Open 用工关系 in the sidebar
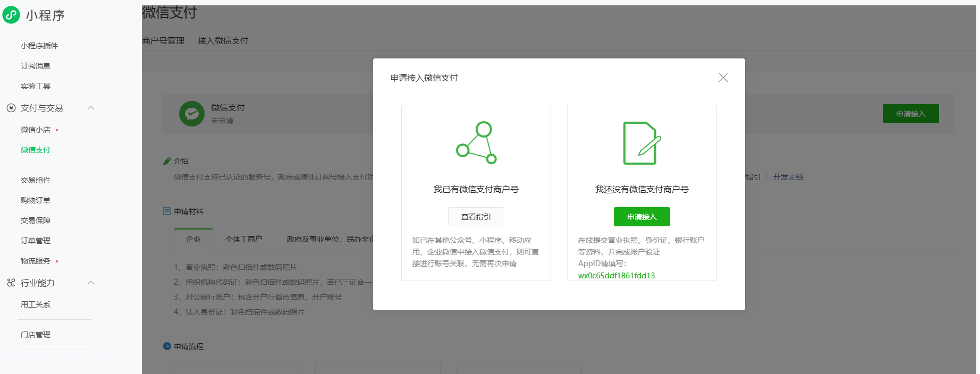Screen dimensions: 980x374 pyautogui.click(x=36, y=304)
